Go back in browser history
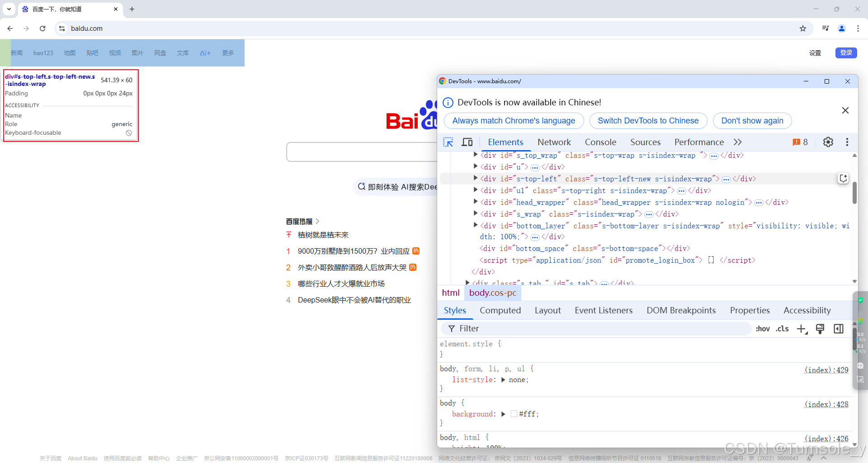868x463 pixels. tap(10, 28)
